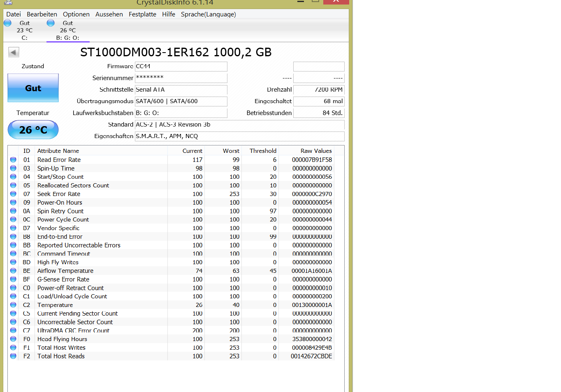Viewport: 561px width, 392px height.
Task: Click the status orb for Current Pending Sector Count
Action: (x=13, y=314)
